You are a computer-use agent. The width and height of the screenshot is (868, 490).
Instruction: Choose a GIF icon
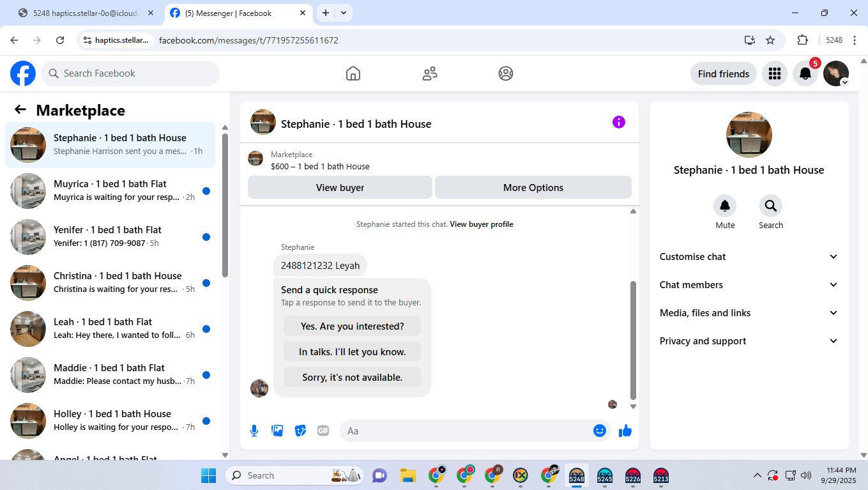click(x=323, y=431)
